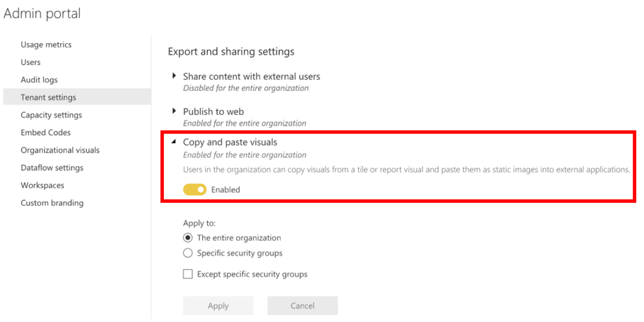Click the Export and sharing settings heading
The height and width of the screenshot is (322, 644).
(230, 52)
